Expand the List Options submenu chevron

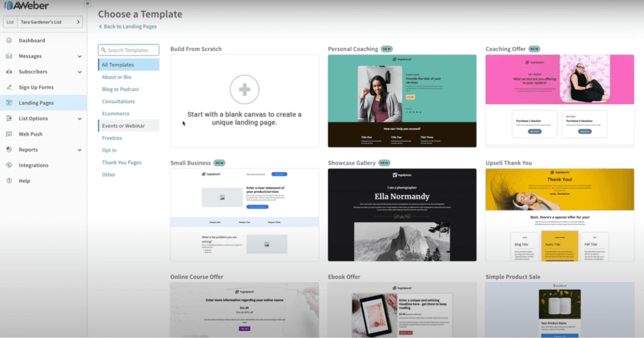[x=80, y=119]
